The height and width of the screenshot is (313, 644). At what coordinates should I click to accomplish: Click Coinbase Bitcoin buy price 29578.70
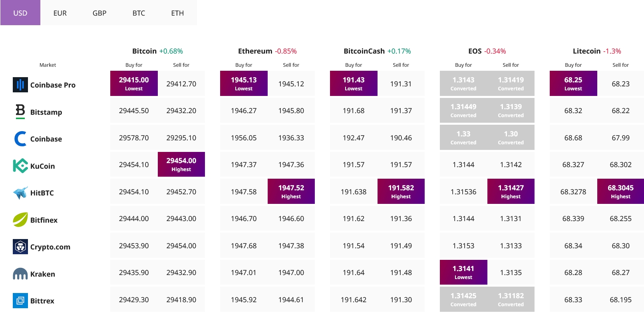click(x=134, y=138)
